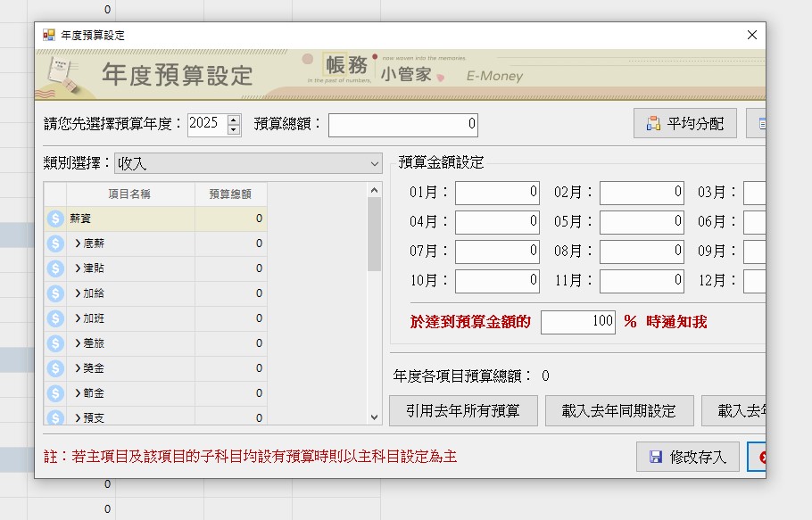Click the dollar icon beside 底薪
Image resolution: width=812 pixels, height=520 pixels.
point(55,243)
